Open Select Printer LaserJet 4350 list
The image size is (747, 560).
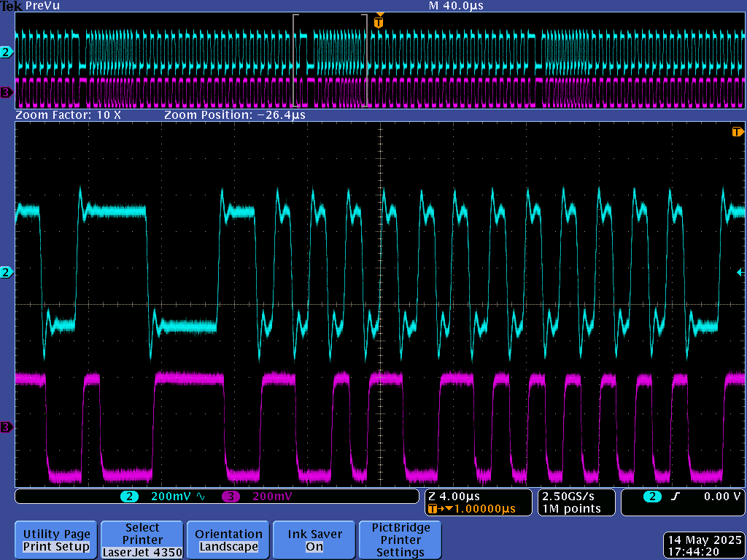click(x=142, y=540)
